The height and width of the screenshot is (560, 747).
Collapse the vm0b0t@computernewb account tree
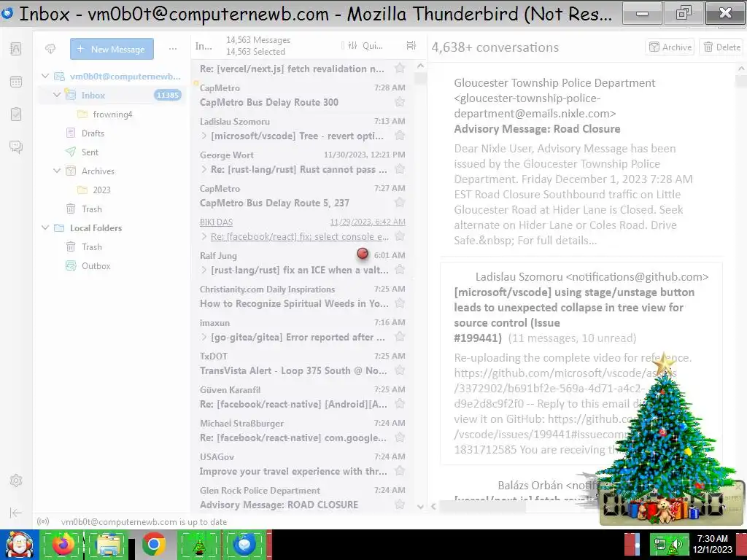(x=45, y=76)
